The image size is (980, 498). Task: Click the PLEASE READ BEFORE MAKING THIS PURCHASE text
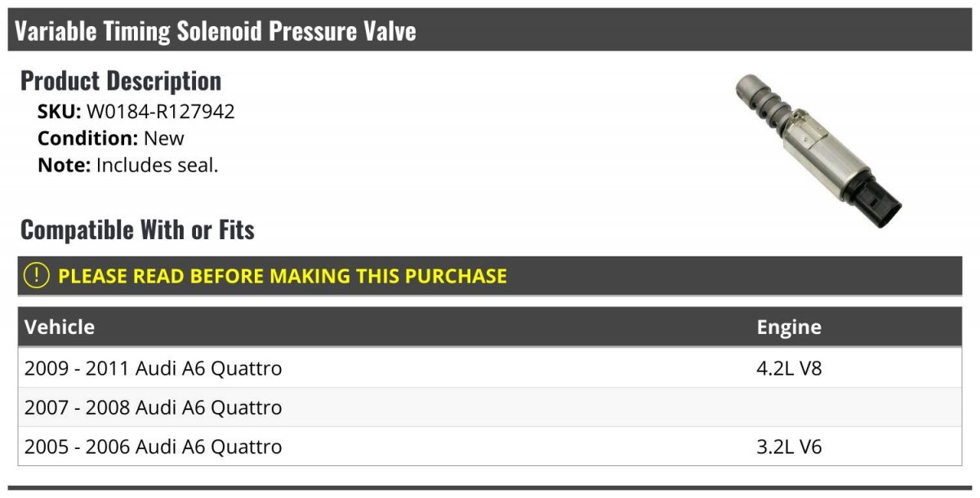(283, 276)
